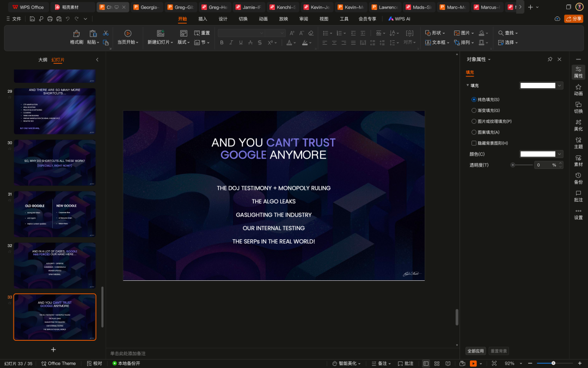Screen dimensions: 588x368
Task: Click the New Slide (新建幻灯片) icon
Action: [x=161, y=33]
